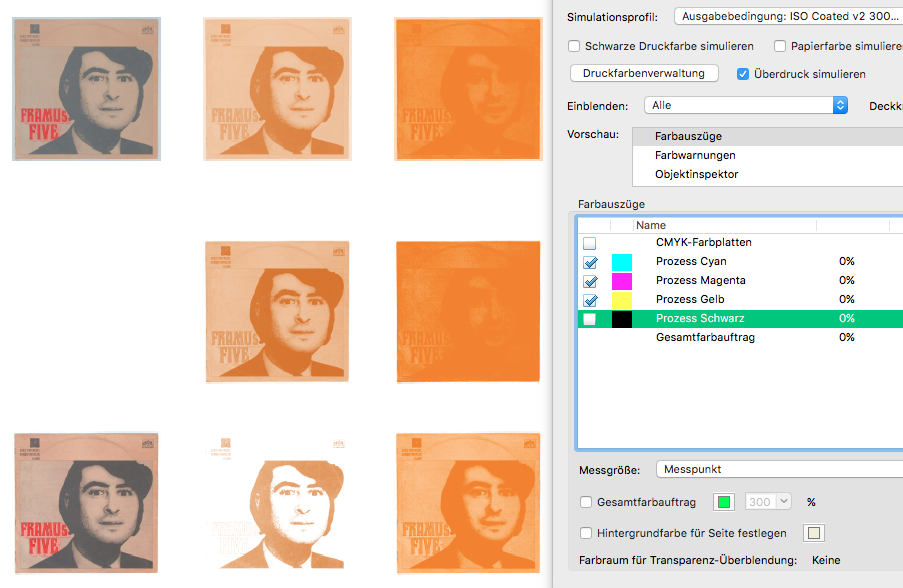This screenshot has height=588, width=903.
Task: Click the cyan color swatch
Action: pyautogui.click(x=622, y=262)
